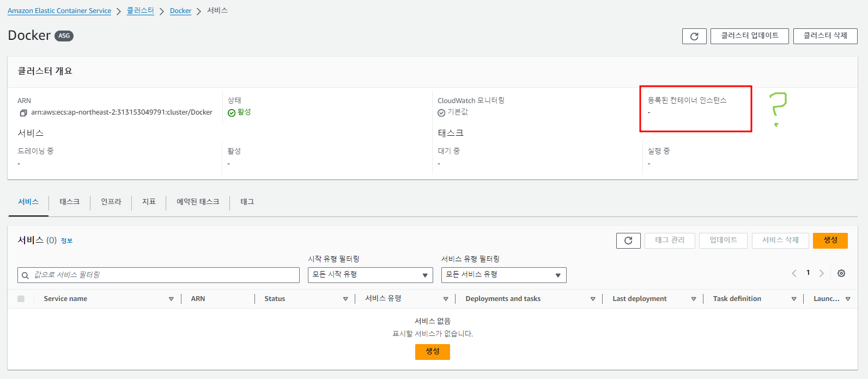Click 클러스터 업데이트 button
Screen dimensions: 868x379
tap(750, 36)
